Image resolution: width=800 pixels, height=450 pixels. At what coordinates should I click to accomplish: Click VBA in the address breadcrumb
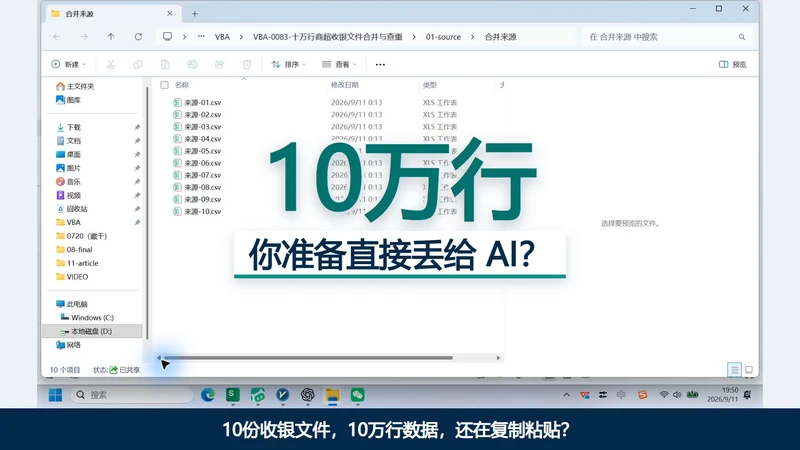tap(222, 37)
